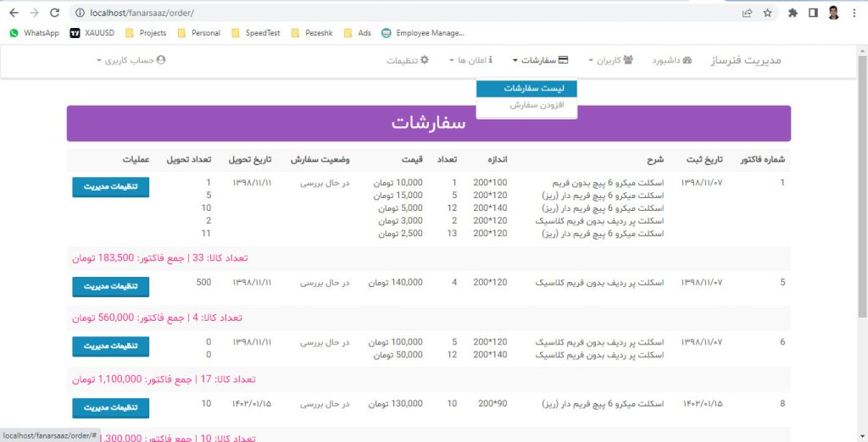The width and height of the screenshot is (868, 442).
Task: Select افزودن سفارش menu entry
Action: tap(526, 104)
